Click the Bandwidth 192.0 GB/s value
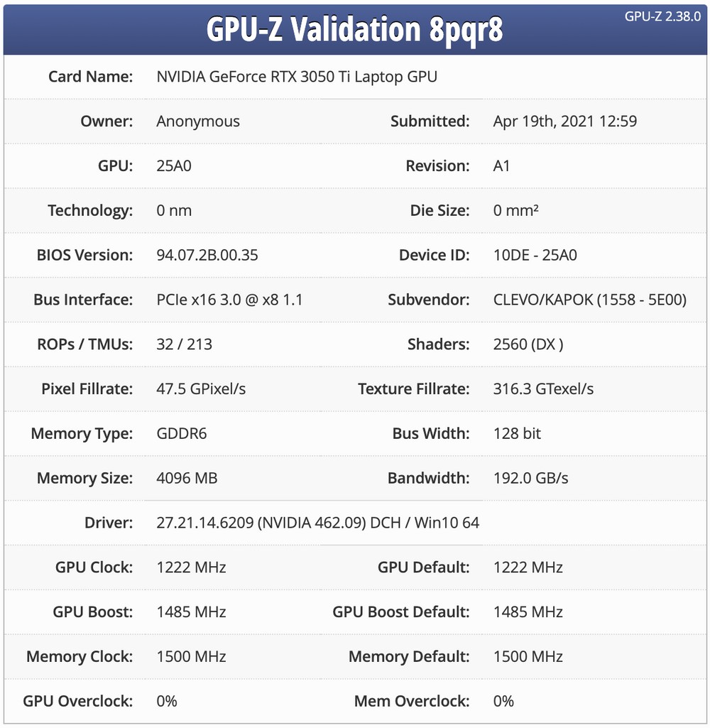The width and height of the screenshot is (710, 728). [x=530, y=478]
